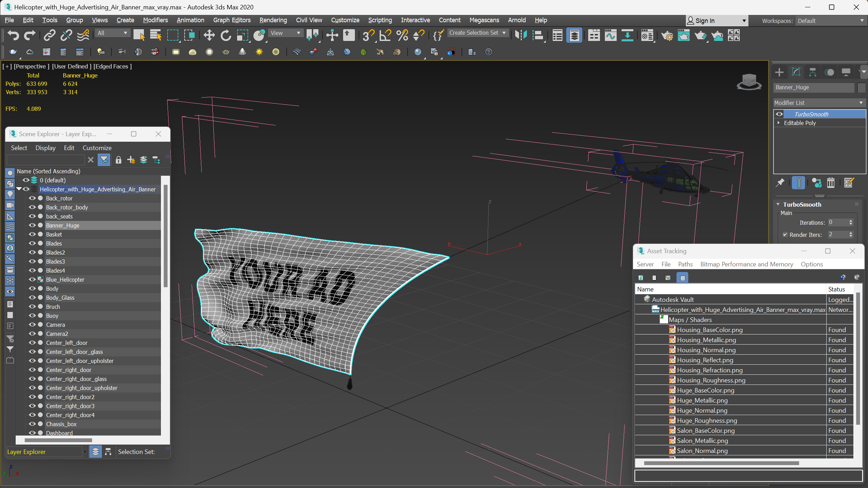Screen dimensions: 868x488
Task: Open the Megascans menu
Action: pyautogui.click(x=484, y=20)
